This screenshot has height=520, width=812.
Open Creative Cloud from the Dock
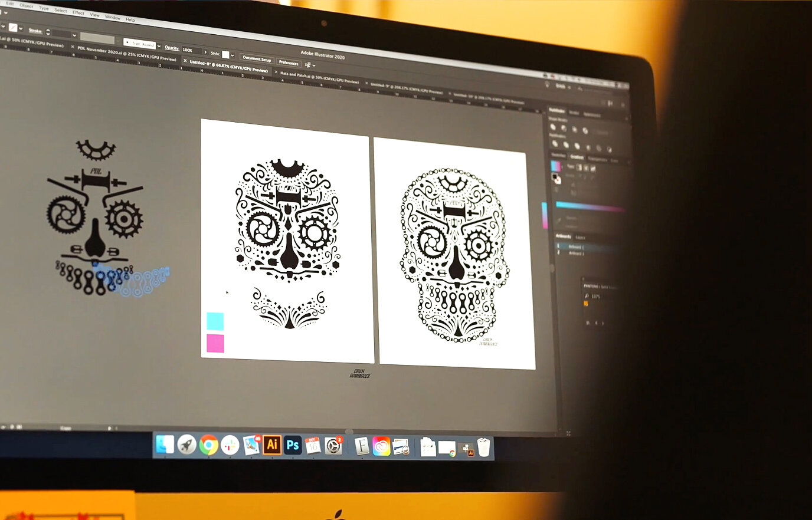tap(381, 446)
